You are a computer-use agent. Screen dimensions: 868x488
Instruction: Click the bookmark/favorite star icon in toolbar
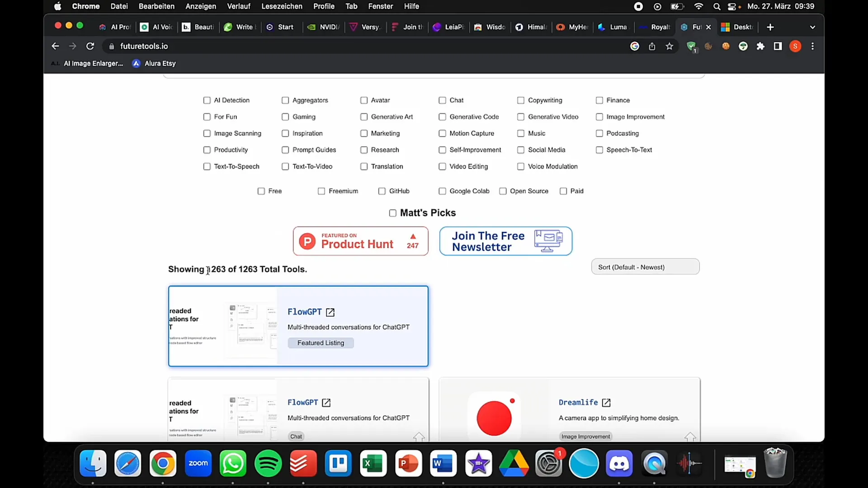669,46
